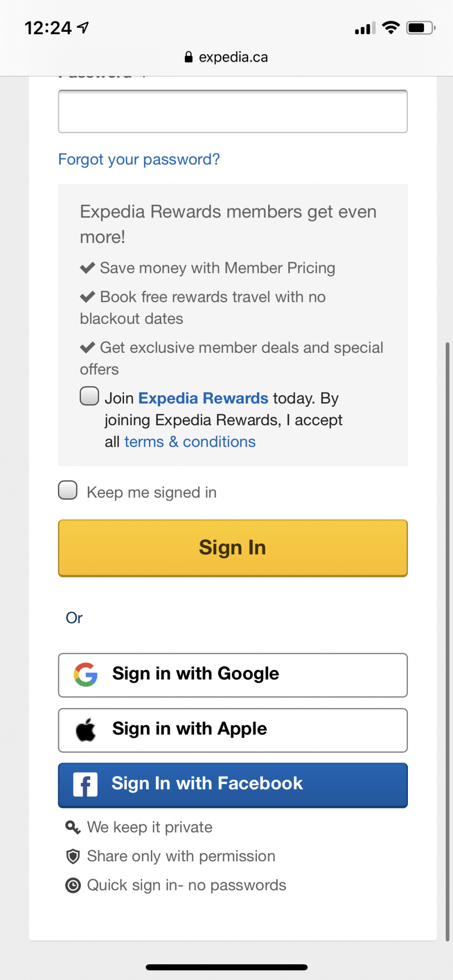Tap the lock icon beside expedia.ca

coord(189,57)
